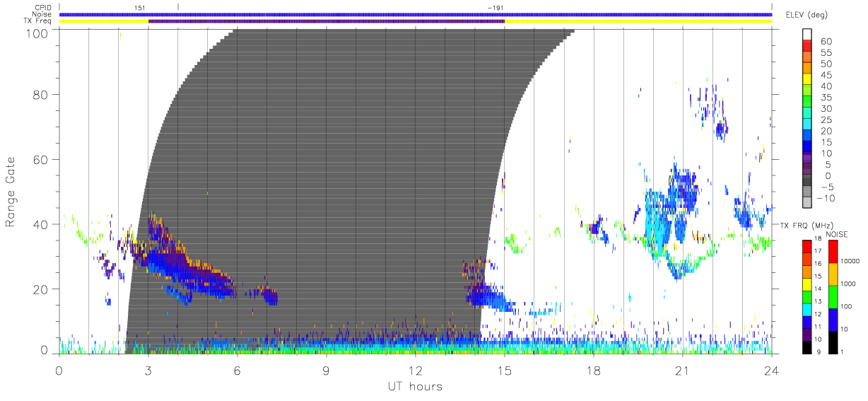Click the "6" tick label on the x-axis

(237, 370)
